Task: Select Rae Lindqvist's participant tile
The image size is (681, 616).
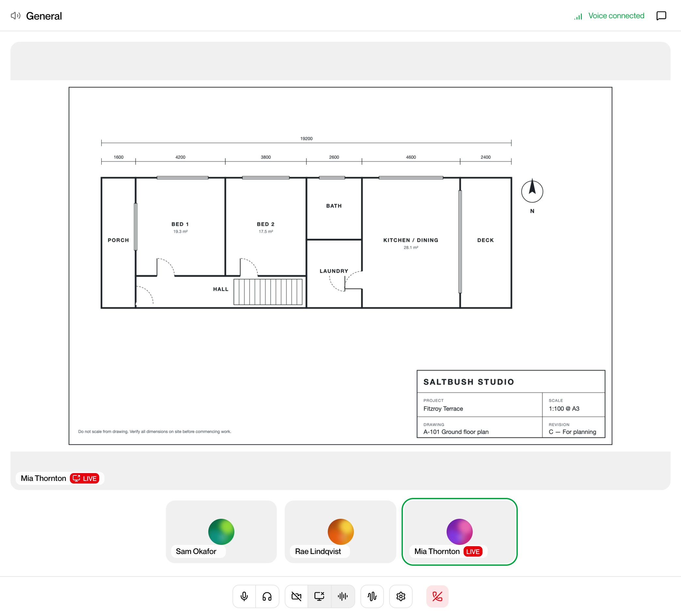Action: pyautogui.click(x=340, y=531)
